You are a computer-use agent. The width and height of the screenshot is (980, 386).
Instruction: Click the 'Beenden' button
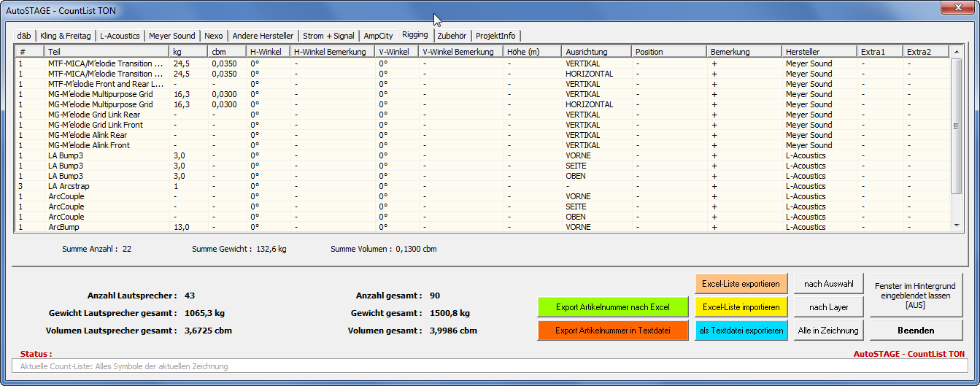coord(916,331)
